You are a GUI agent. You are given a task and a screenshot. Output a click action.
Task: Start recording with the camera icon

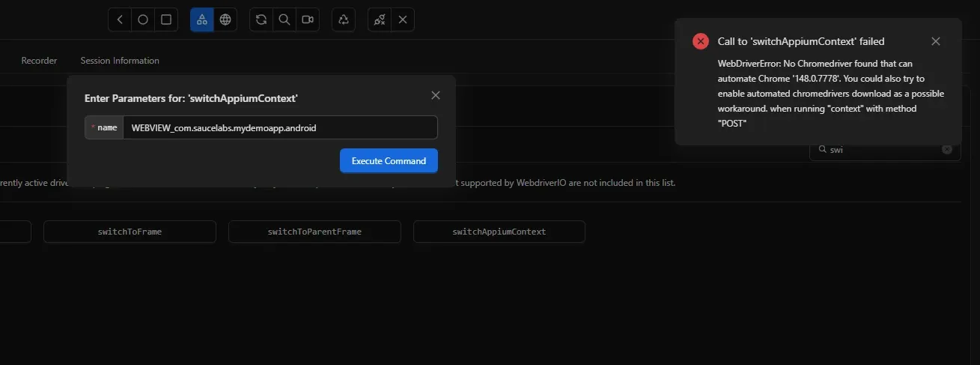(308, 19)
